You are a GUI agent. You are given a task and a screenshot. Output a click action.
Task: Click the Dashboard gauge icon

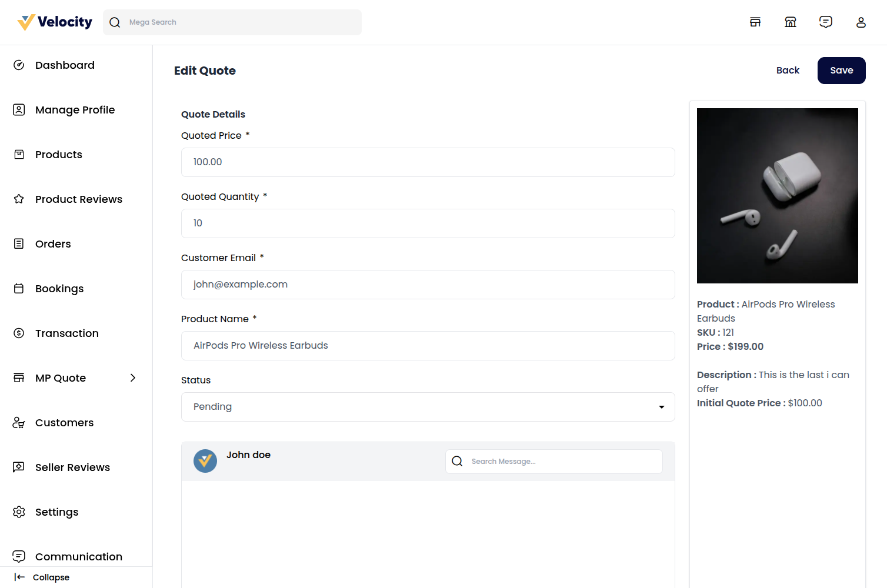click(19, 65)
